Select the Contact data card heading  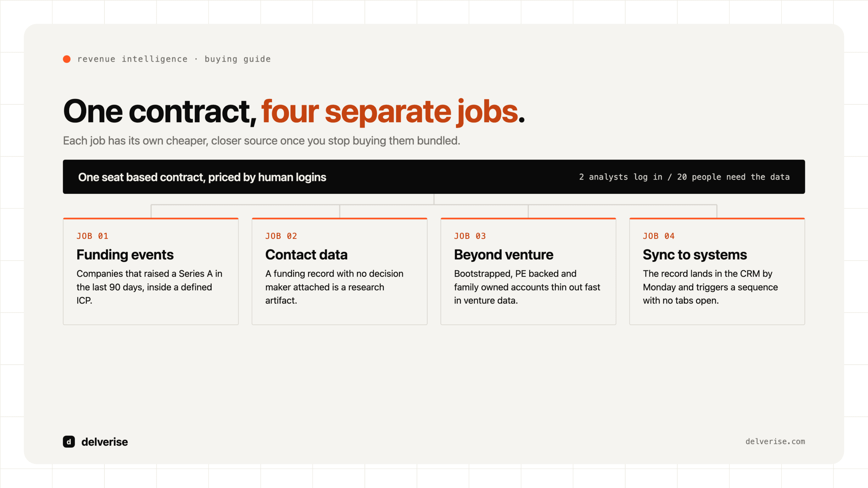(x=306, y=255)
